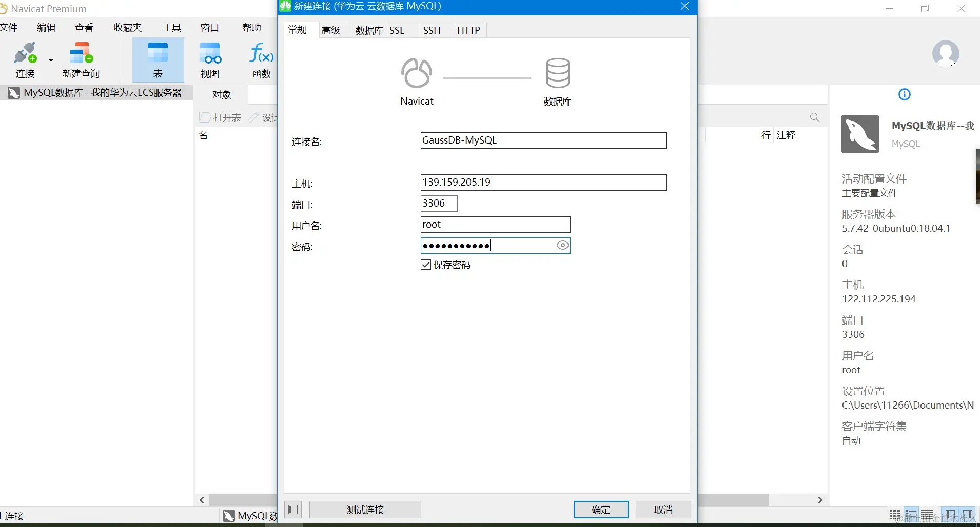Toggle password visibility eye icon
The width and height of the screenshot is (980, 527).
(x=563, y=246)
